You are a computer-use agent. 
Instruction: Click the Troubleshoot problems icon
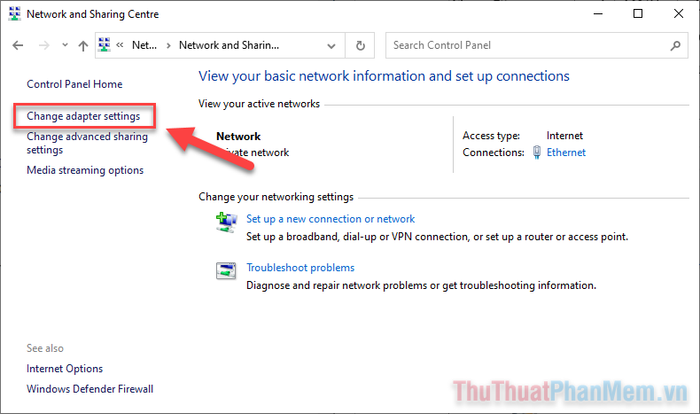point(226,271)
